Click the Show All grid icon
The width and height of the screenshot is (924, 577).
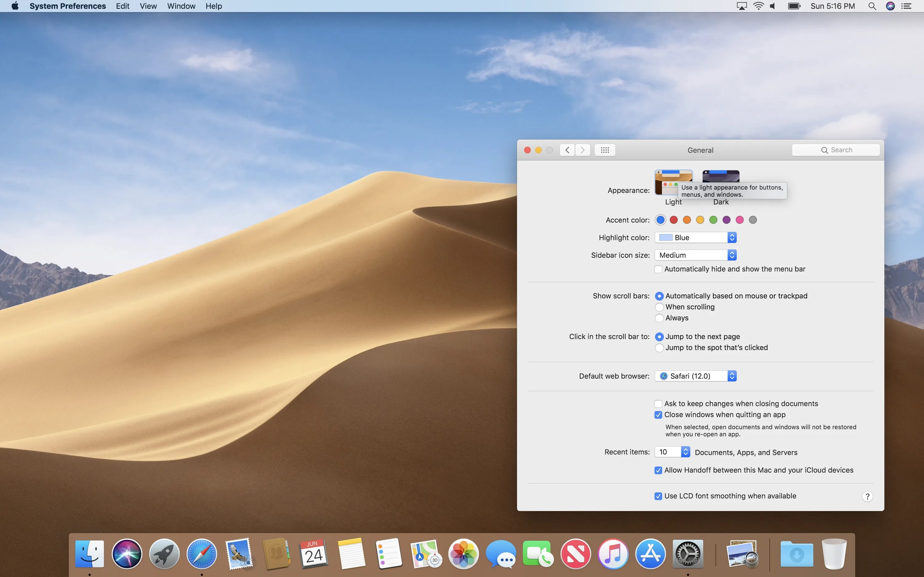point(604,150)
